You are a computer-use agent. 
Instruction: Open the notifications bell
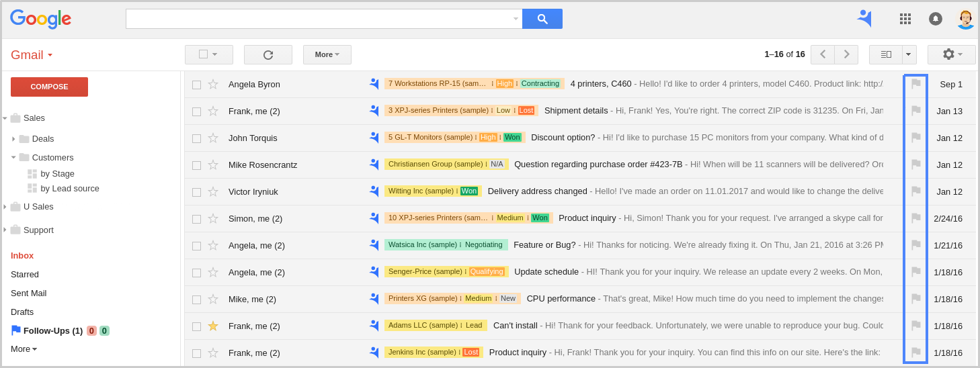coord(935,19)
